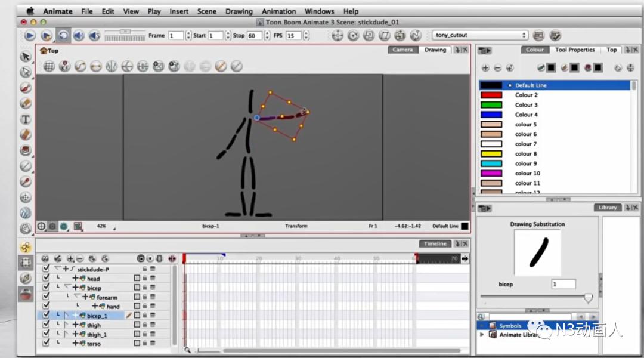Click the remove colour minus icon
The width and height of the screenshot is (644, 358).
click(497, 68)
